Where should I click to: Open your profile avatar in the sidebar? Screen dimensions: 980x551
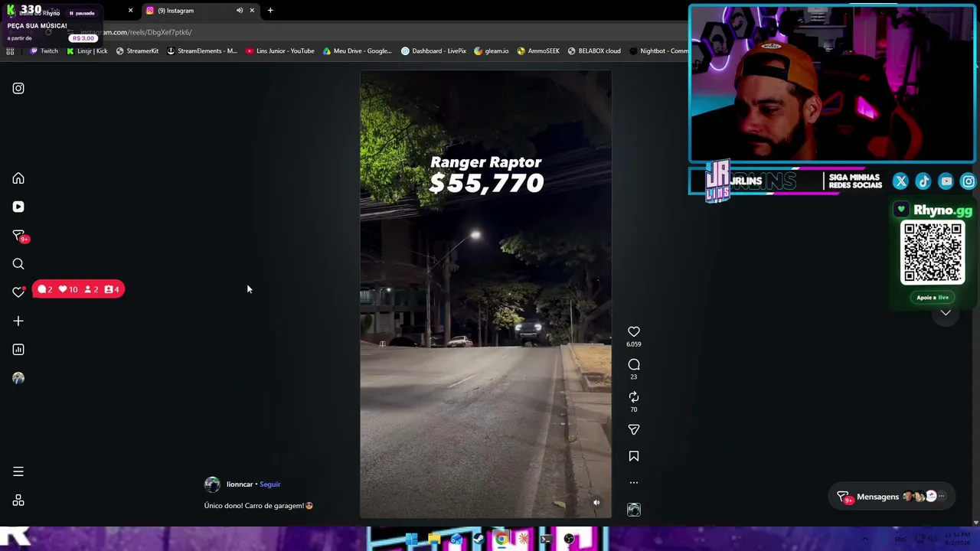(18, 378)
